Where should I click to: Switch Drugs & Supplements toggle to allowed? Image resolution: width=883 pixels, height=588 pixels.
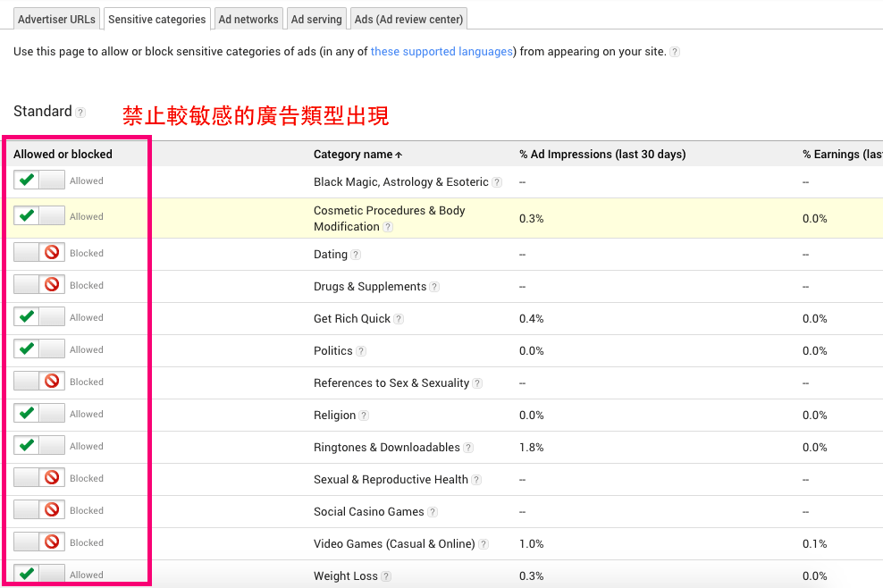coord(39,284)
